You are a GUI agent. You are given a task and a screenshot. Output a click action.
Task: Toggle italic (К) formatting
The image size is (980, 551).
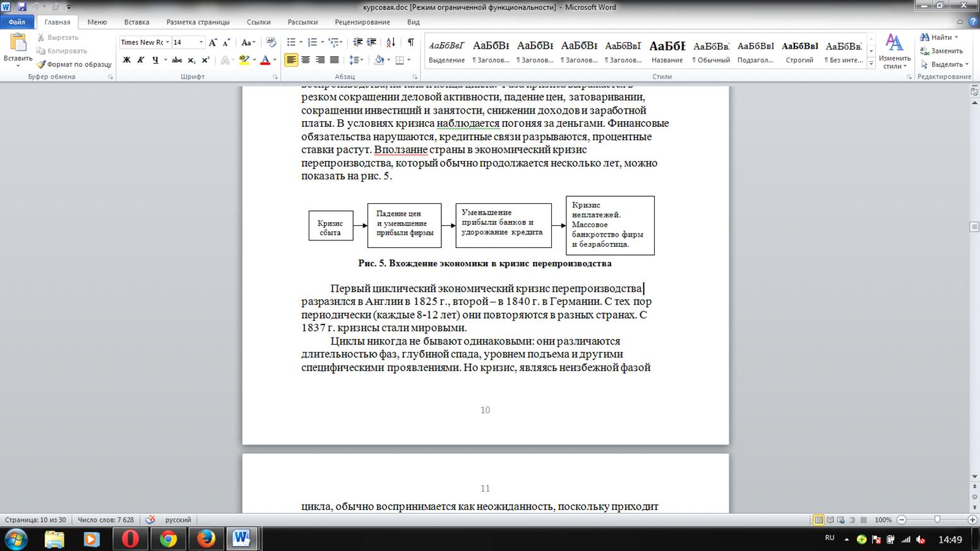pos(140,60)
